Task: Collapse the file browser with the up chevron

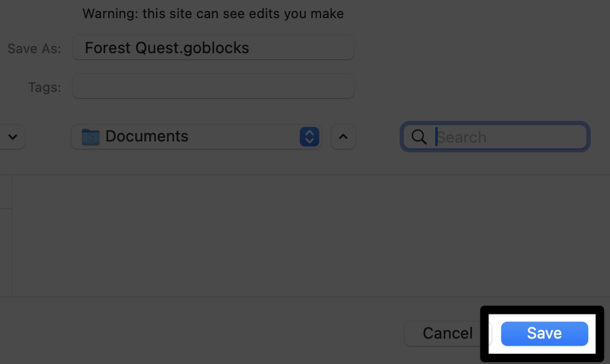Action: (343, 137)
